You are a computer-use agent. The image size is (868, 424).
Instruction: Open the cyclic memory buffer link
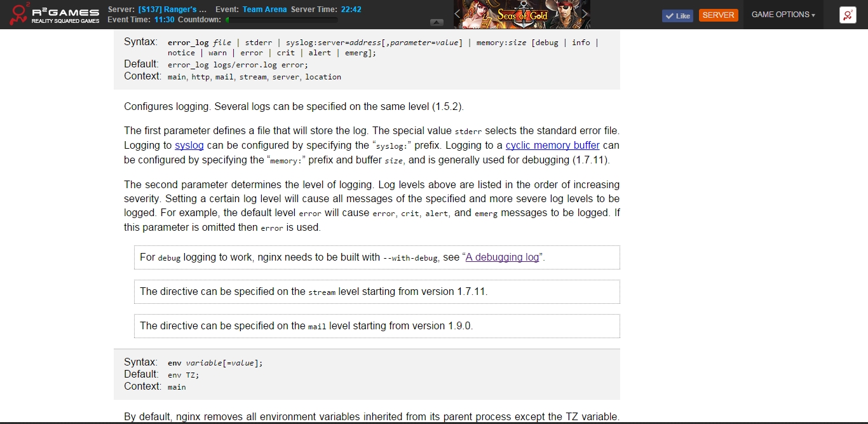pyautogui.click(x=552, y=146)
